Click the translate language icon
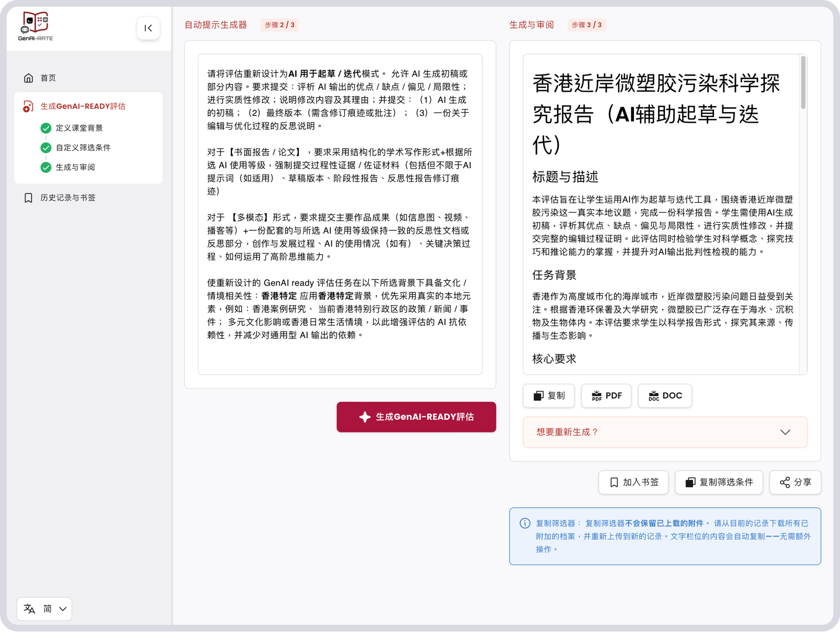Viewport: 840px width, 632px height. click(29, 609)
